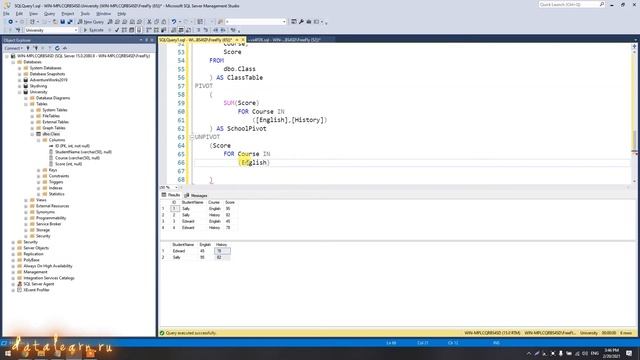
Task: Toggle Include Client Statistics icon
Action: tap(163, 30)
